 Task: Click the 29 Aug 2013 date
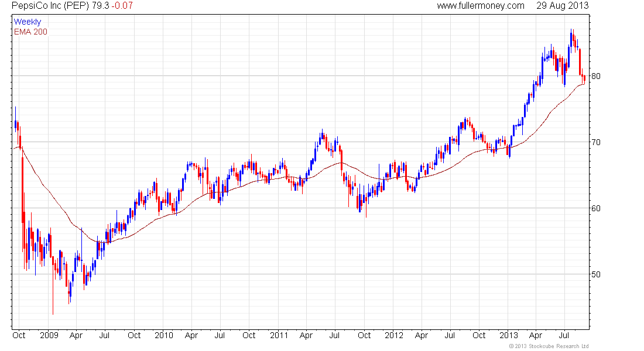click(x=562, y=6)
